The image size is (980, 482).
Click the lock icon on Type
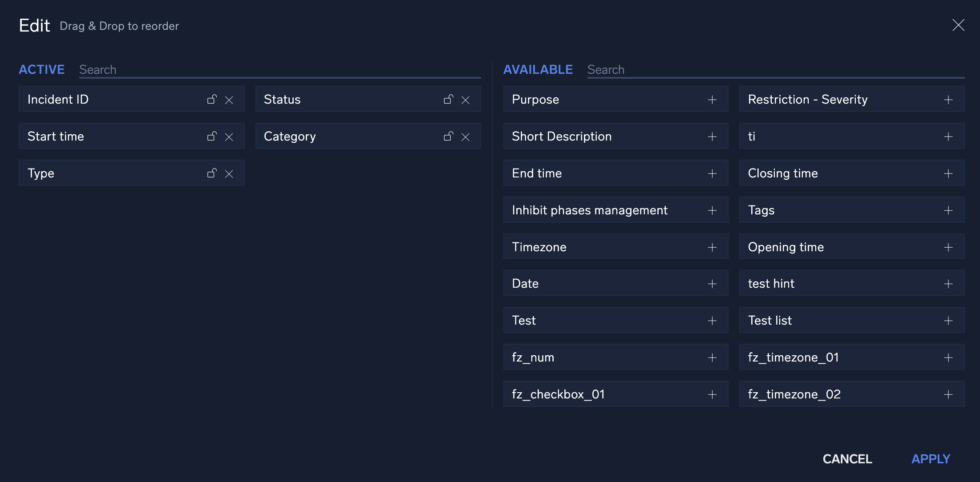click(211, 173)
